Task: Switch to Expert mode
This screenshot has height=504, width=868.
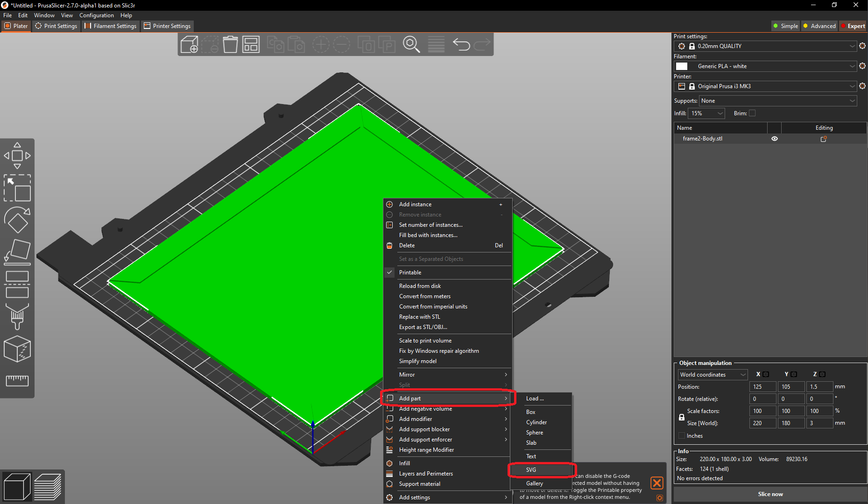Action: click(853, 26)
